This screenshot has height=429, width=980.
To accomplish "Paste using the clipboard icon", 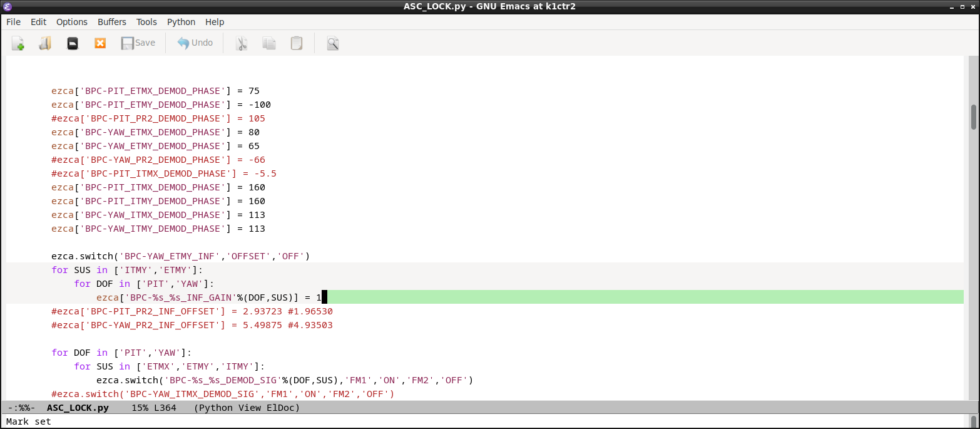I will 297,43.
